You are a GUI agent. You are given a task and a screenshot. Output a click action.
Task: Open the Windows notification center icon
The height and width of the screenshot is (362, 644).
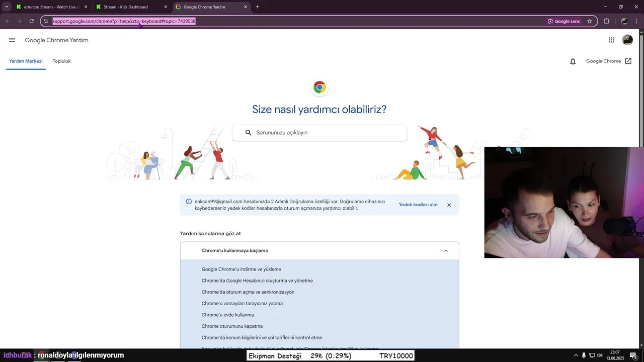633,355
